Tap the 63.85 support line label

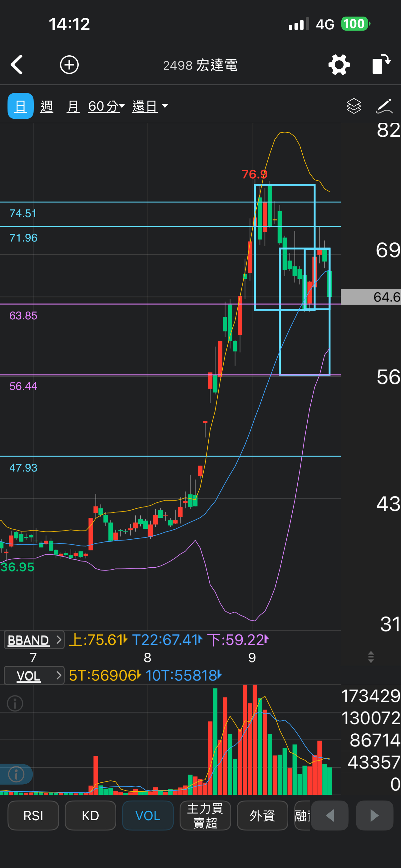tap(23, 316)
